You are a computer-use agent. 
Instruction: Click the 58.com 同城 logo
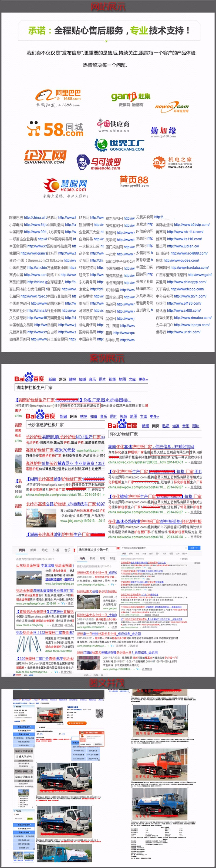click(x=55, y=129)
